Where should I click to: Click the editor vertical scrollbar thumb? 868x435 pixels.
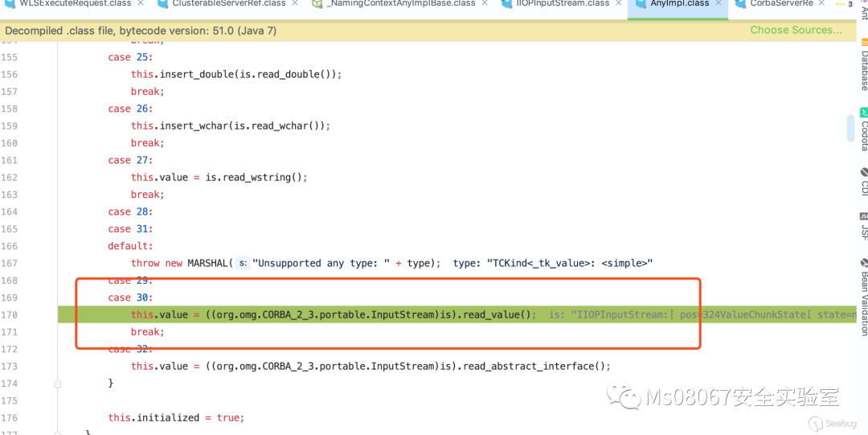850,128
